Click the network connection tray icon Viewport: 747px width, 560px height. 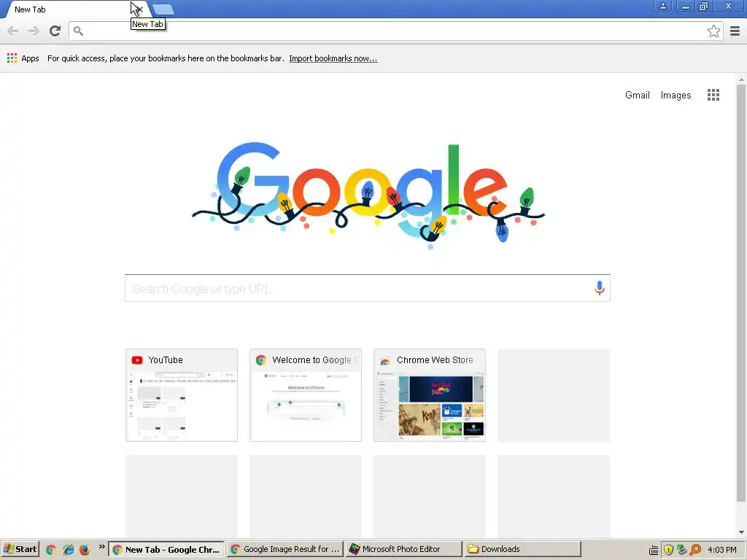(x=682, y=550)
